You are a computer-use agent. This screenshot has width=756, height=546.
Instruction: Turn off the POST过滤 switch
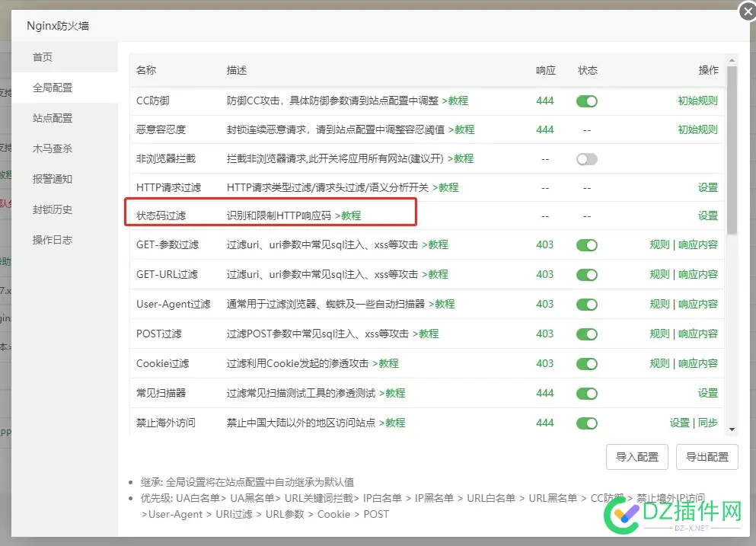[x=586, y=334]
